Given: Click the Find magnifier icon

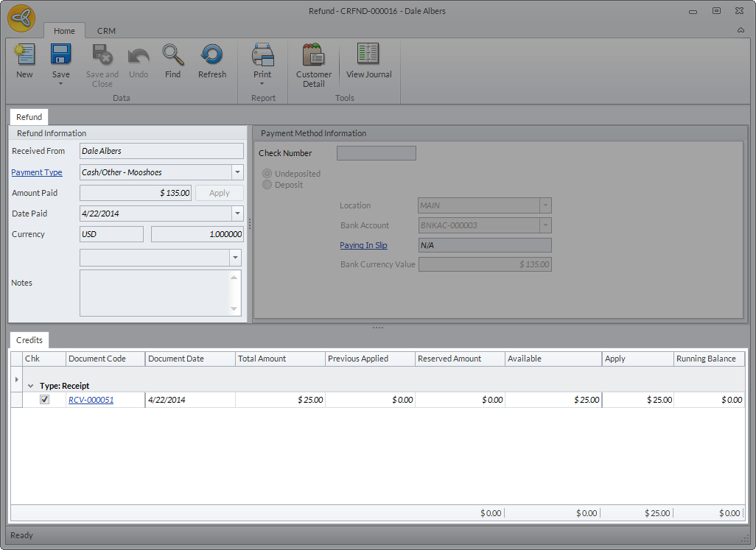Looking at the screenshot, I should point(172,55).
